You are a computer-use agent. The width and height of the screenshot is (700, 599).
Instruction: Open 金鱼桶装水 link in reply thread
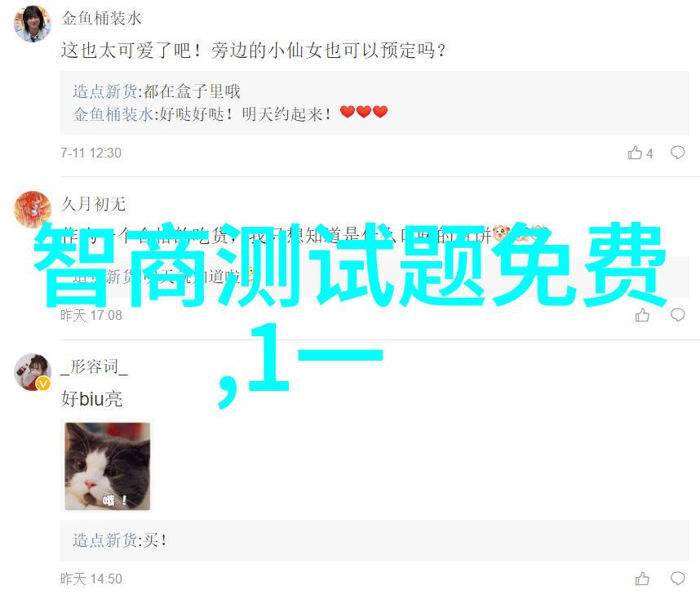tap(113, 114)
